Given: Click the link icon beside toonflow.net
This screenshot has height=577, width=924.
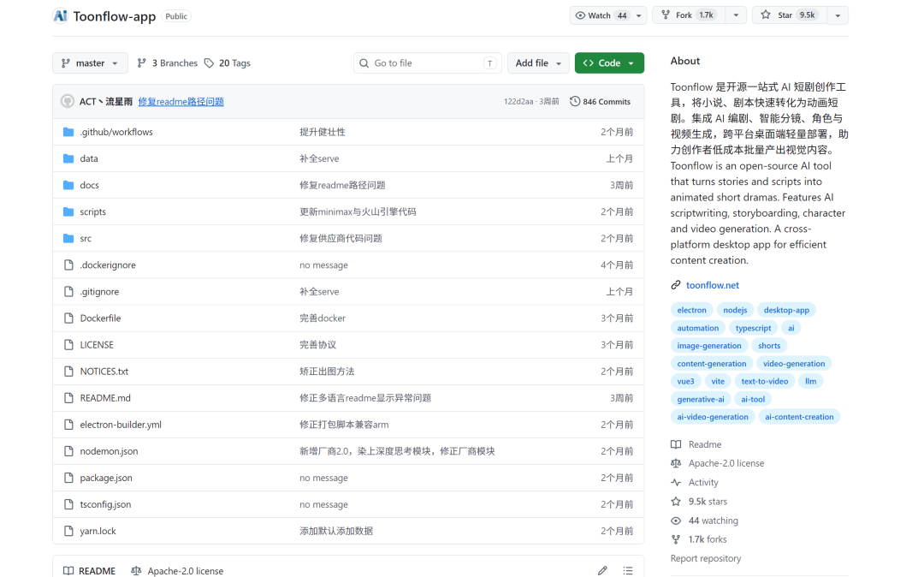Looking at the screenshot, I should (675, 285).
